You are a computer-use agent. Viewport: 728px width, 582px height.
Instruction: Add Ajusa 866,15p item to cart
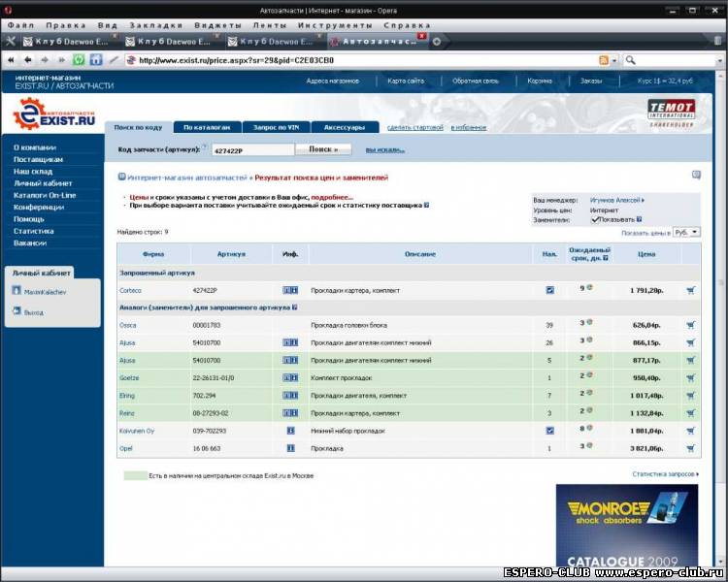[690, 343]
